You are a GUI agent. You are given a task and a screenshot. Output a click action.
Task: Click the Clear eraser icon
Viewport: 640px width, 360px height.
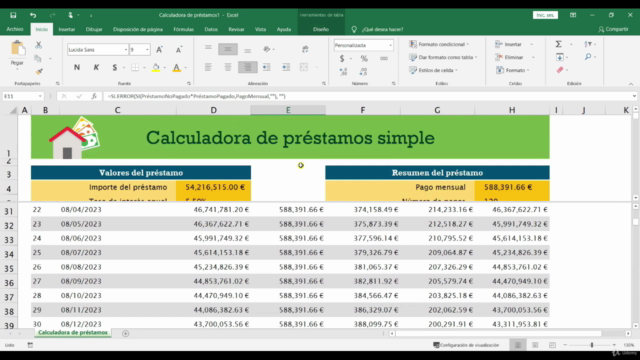pyautogui.click(x=560, y=70)
